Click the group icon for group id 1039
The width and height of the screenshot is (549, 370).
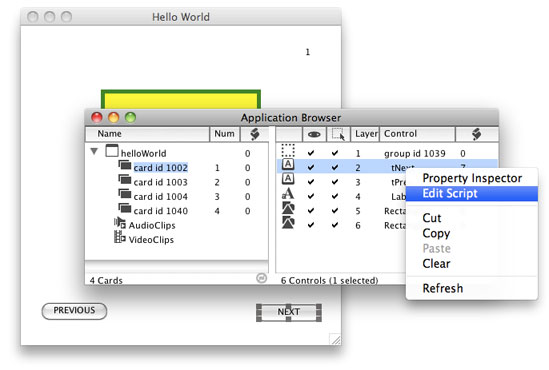(x=288, y=151)
